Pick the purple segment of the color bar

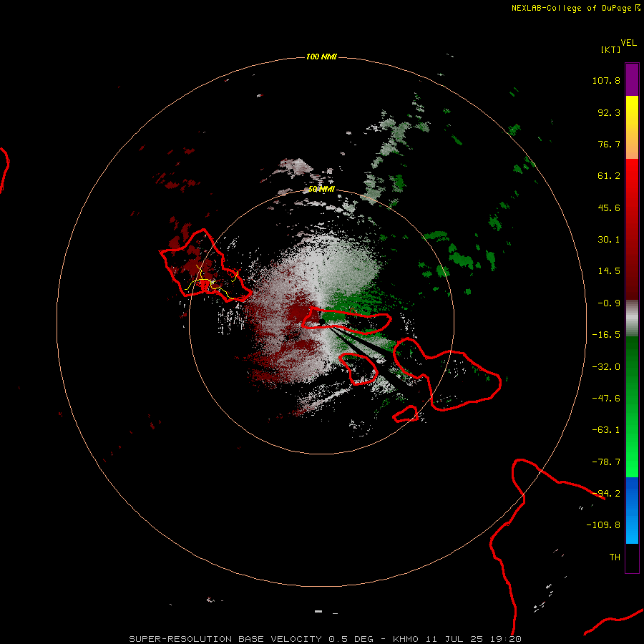632,79
